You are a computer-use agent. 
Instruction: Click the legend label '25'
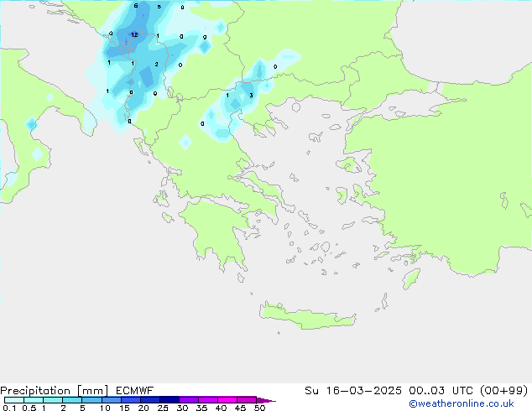(x=163, y=408)
